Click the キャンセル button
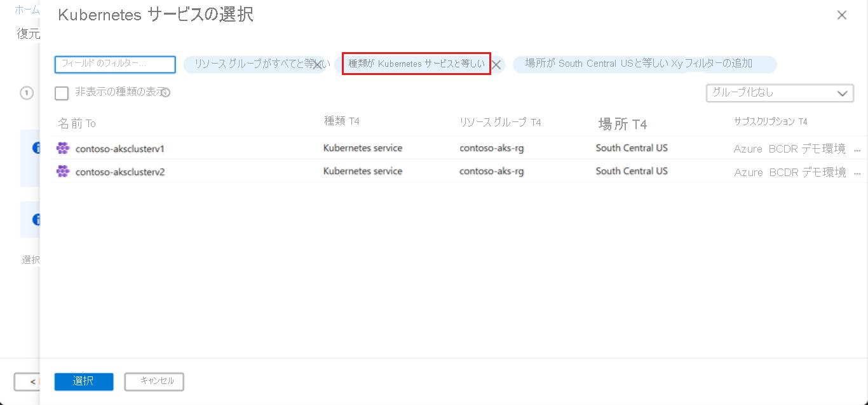 click(154, 381)
